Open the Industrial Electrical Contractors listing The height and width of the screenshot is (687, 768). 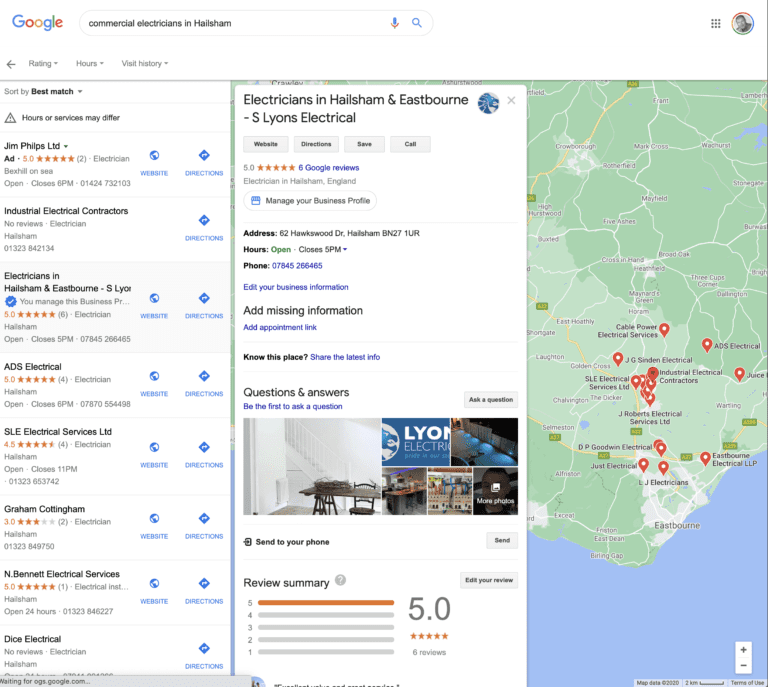click(x=66, y=211)
